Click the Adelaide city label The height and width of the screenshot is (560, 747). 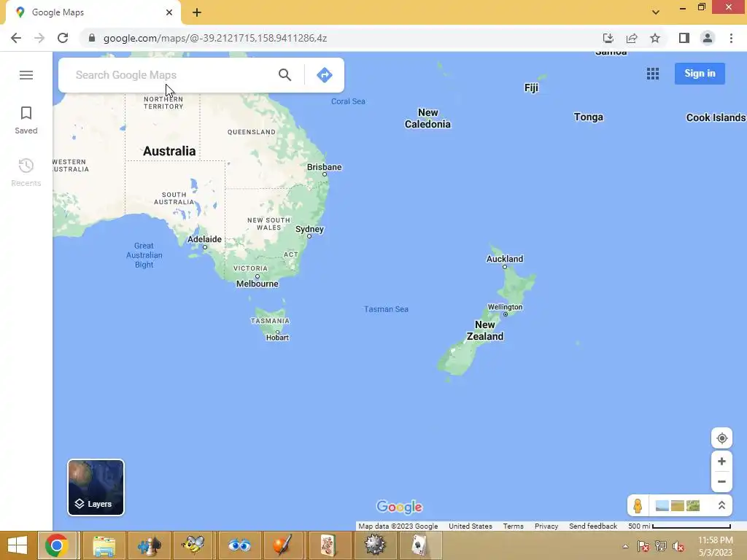[204, 239]
